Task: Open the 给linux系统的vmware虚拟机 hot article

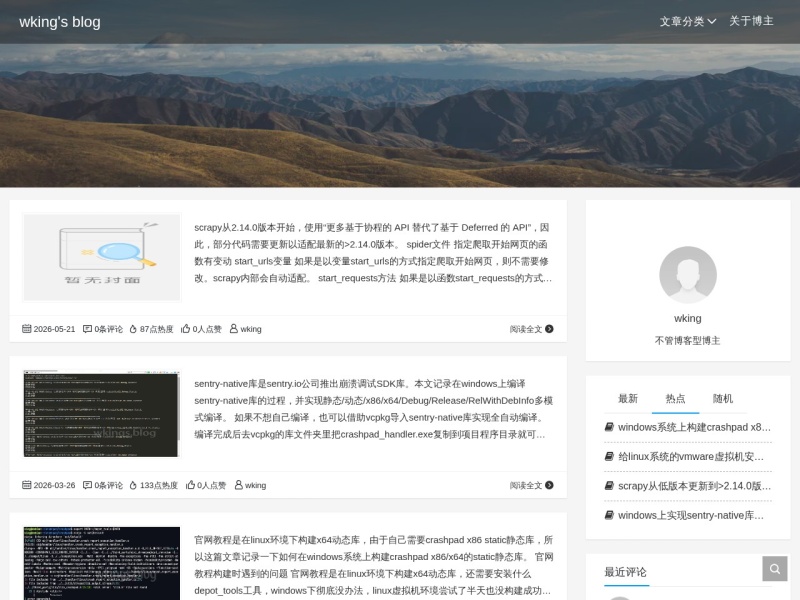Action: click(x=691, y=457)
